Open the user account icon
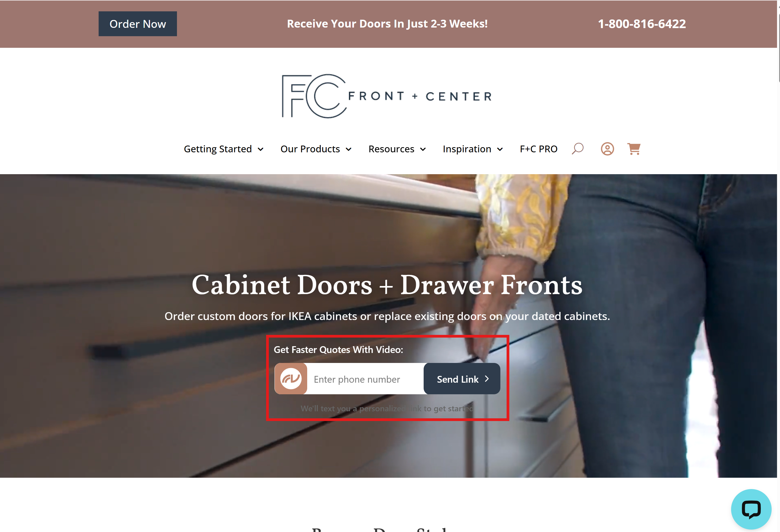Viewport: 780px width, 532px height. 607,149
